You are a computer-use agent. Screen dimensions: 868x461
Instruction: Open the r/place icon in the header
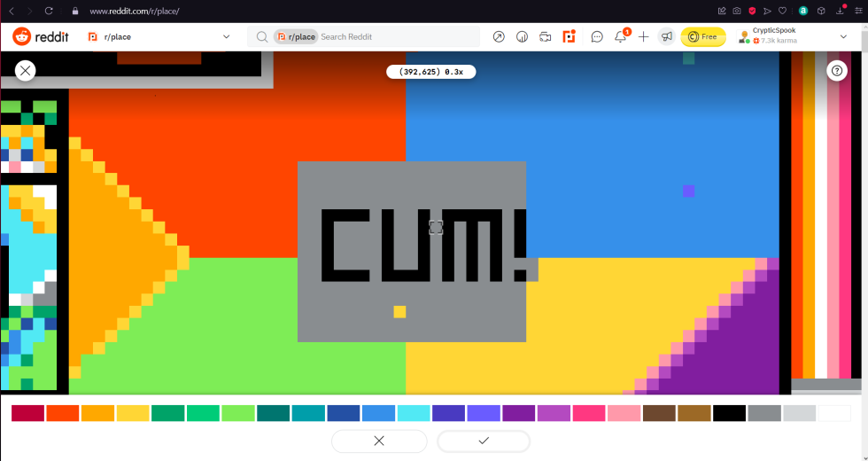click(x=570, y=37)
